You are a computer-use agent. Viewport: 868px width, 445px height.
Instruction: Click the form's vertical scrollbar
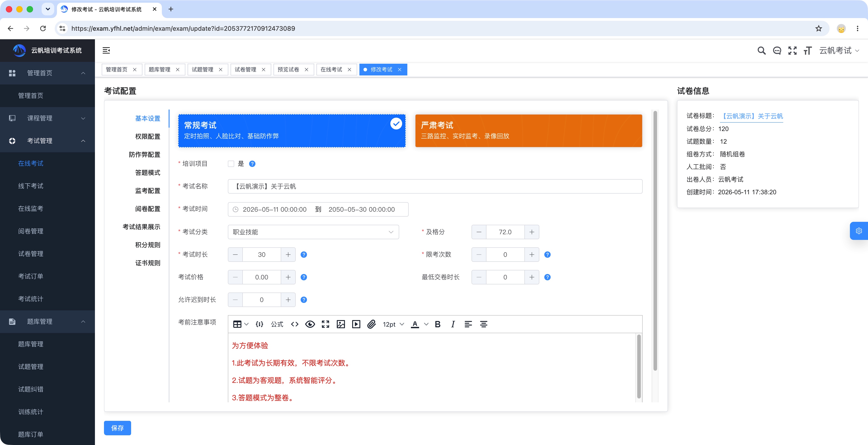(655, 240)
